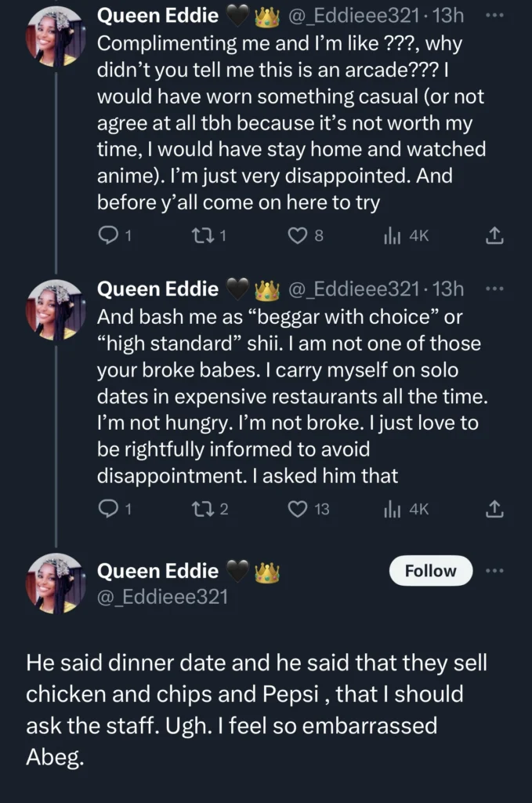Like the first tweet
The width and height of the screenshot is (532, 803).
pyautogui.click(x=300, y=234)
